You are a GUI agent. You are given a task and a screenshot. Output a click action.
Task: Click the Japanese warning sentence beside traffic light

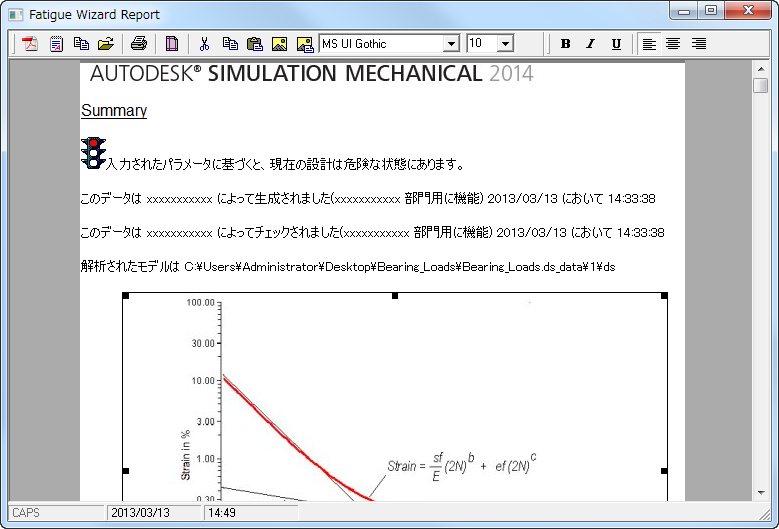(285, 164)
